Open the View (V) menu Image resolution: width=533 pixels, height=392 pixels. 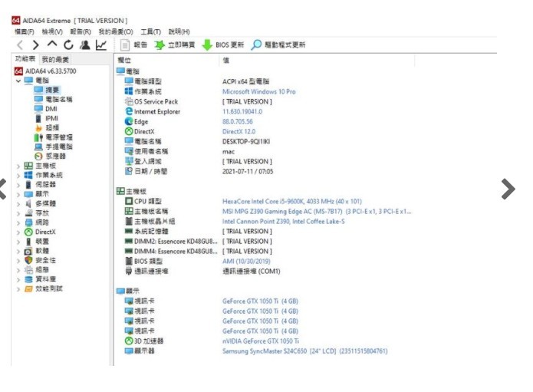[52, 31]
